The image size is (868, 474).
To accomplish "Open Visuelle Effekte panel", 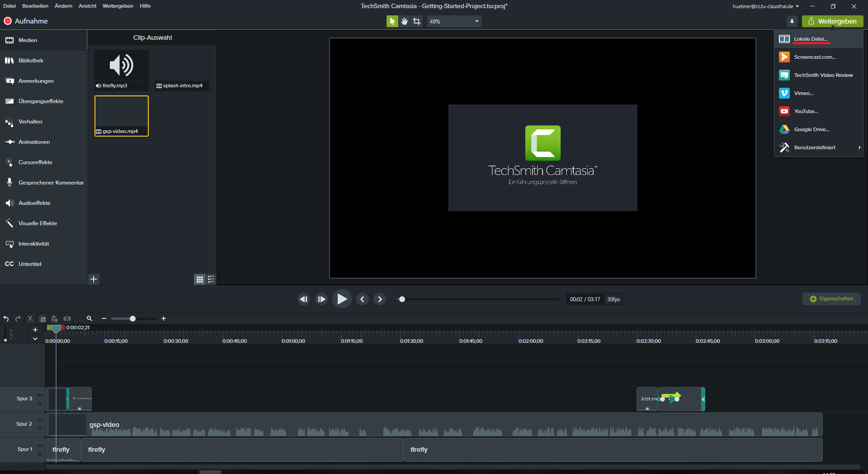I will 43,223.
